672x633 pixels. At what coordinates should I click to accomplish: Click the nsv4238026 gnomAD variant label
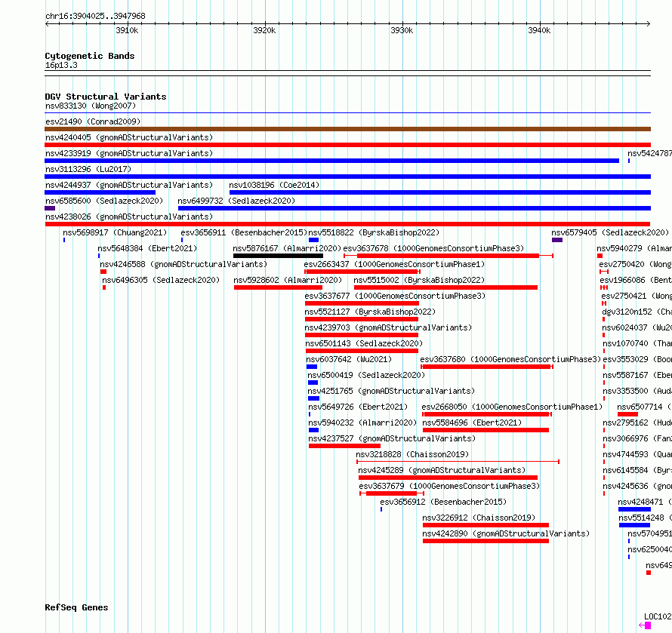pos(129,217)
